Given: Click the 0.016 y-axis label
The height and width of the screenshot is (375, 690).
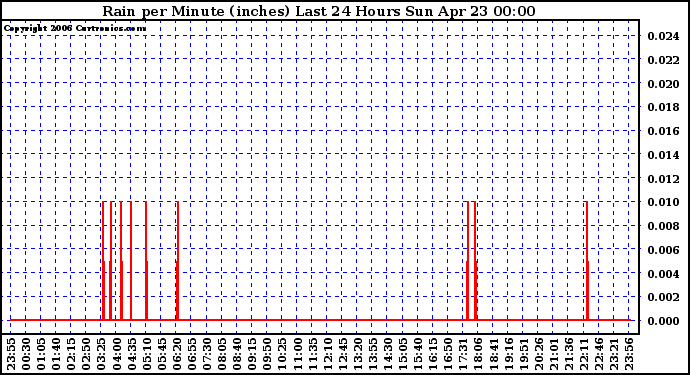Looking at the screenshot, I should (x=663, y=131).
